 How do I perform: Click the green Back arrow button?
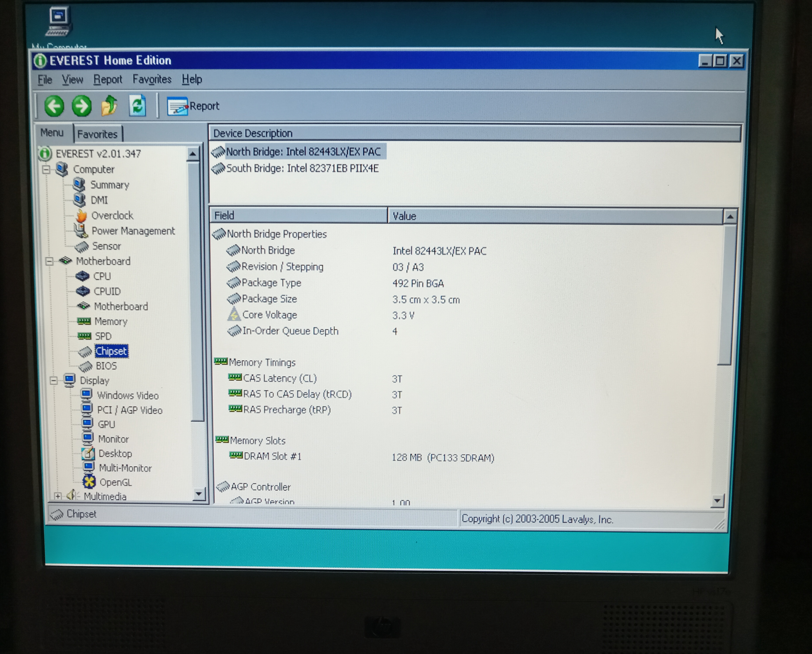pyautogui.click(x=54, y=106)
